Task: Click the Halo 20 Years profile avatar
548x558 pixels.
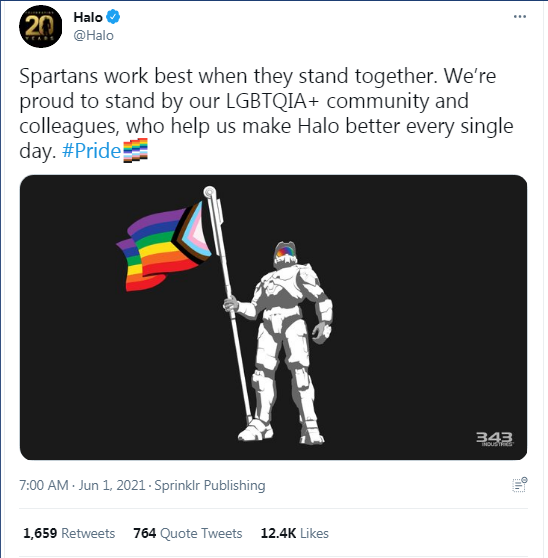Action: [x=41, y=27]
